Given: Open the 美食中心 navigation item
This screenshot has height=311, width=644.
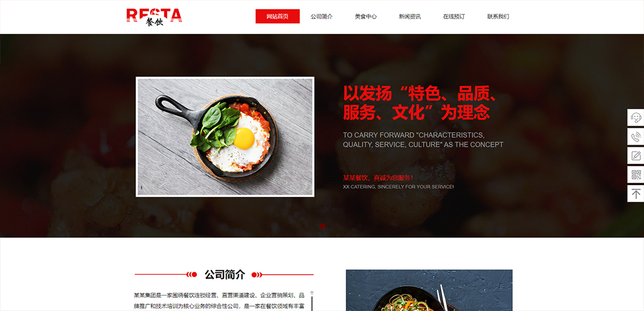Looking at the screenshot, I should coord(366,17).
